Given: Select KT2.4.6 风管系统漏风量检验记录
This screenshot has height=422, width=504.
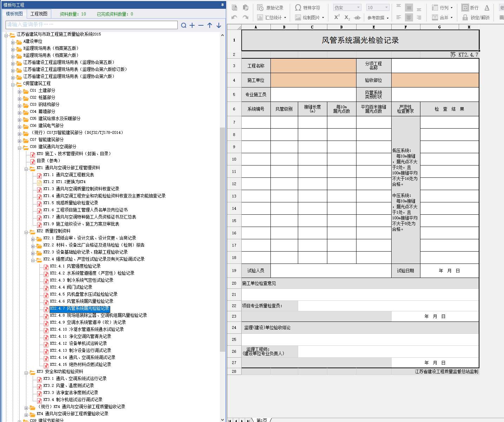Looking at the screenshot, I should click(x=81, y=301).
